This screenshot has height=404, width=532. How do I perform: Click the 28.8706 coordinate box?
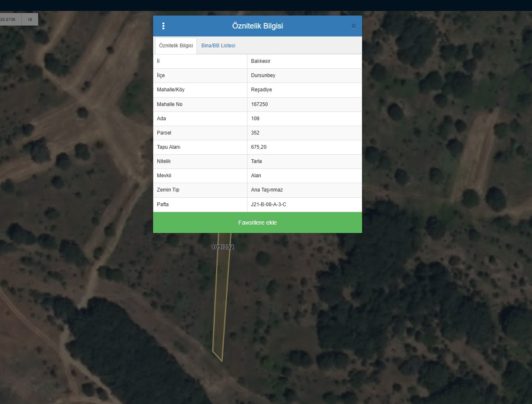click(x=8, y=19)
